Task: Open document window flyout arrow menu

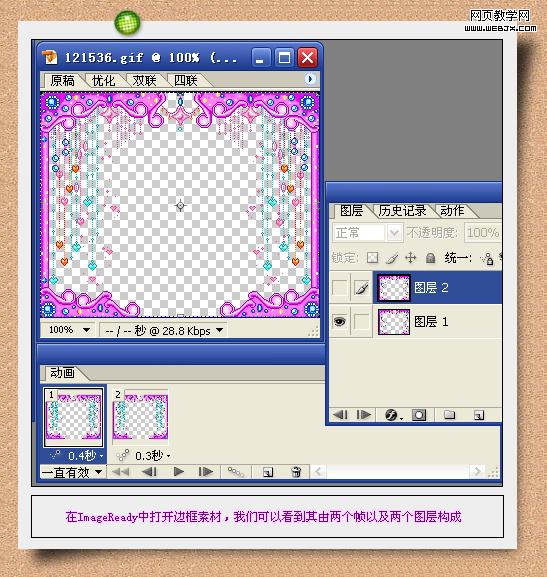Action: click(x=310, y=79)
